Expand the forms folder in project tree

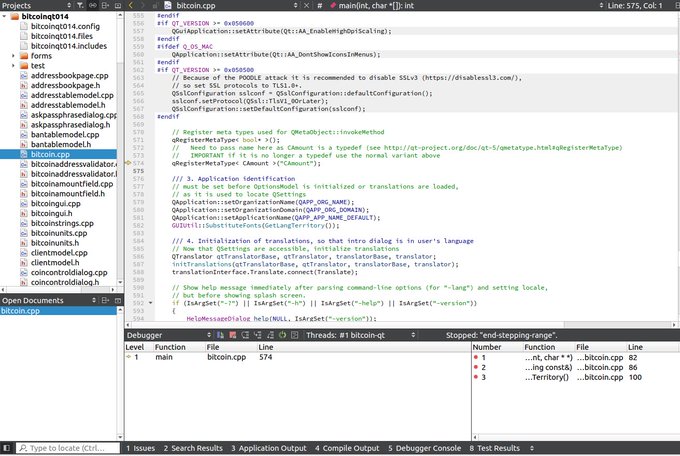point(13,56)
